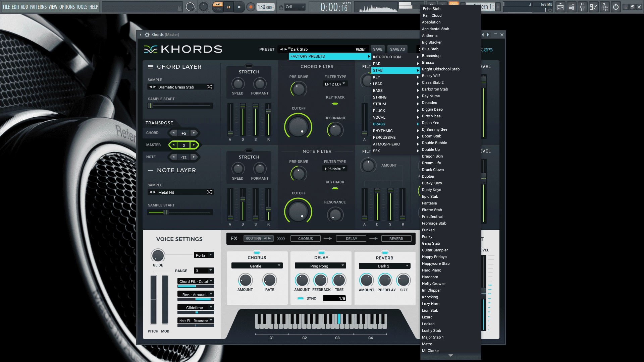This screenshot has width=644, height=362.
Task: Click the Chorus slot in FX chain
Action: (x=306, y=239)
